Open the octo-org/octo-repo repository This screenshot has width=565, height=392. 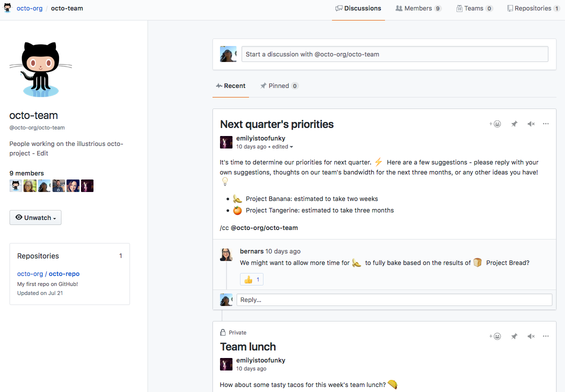pyautogui.click(x=48, y=273)
